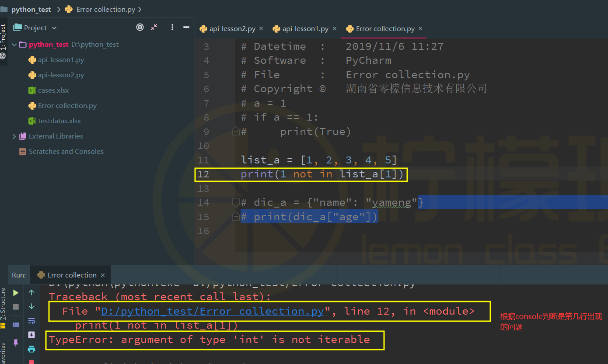Click the Down the Stack Trace arrow

coord(31,306)
